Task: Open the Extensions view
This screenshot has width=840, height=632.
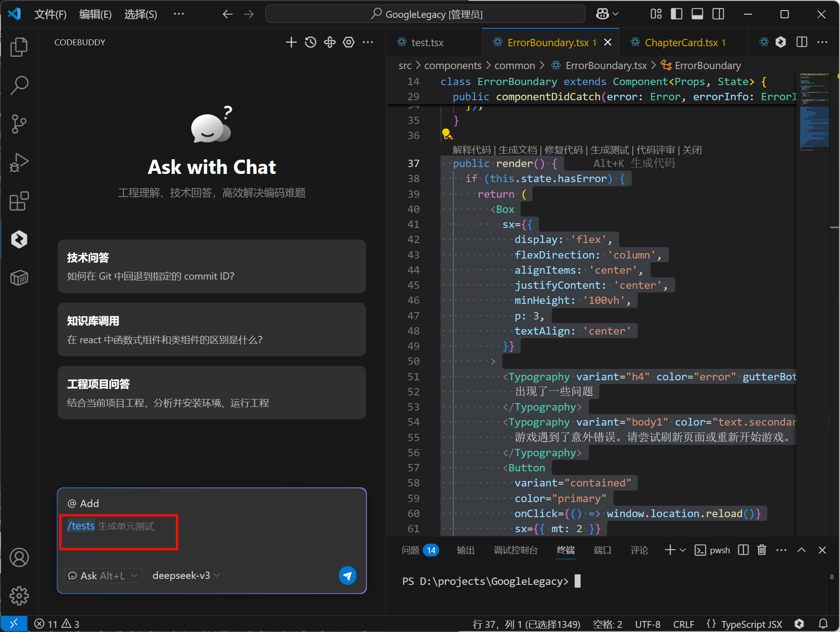Action: [19, 201]
